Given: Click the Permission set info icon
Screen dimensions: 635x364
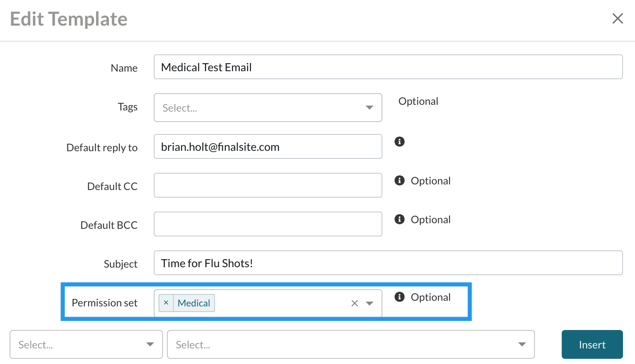Looking at the screenshot, I should [x=399, y=297].
